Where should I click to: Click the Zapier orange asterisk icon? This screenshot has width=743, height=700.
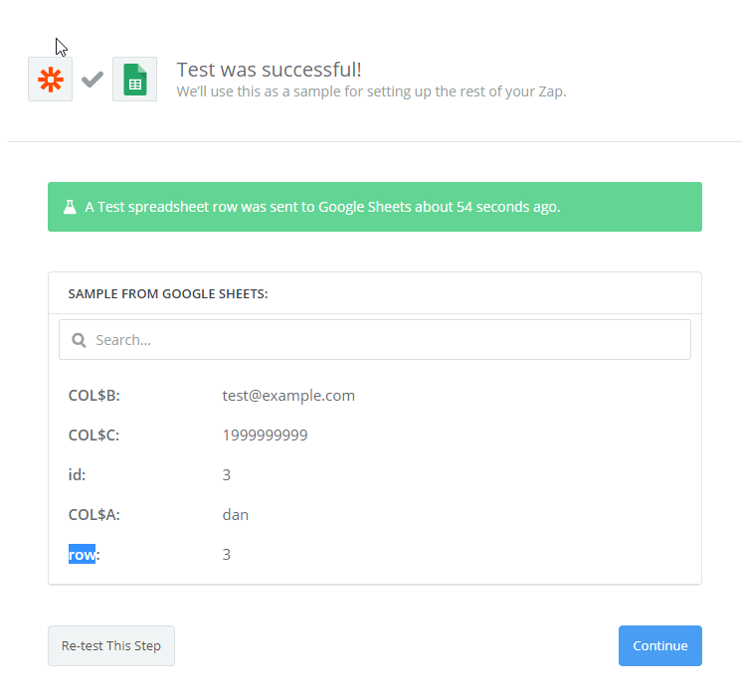coord(50,80)
